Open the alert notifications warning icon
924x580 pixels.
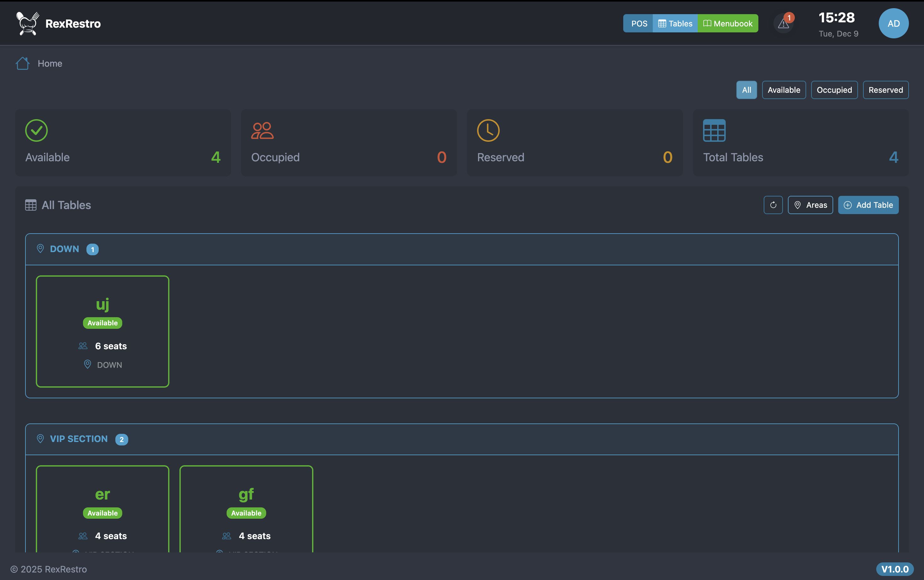click(783, 24)
